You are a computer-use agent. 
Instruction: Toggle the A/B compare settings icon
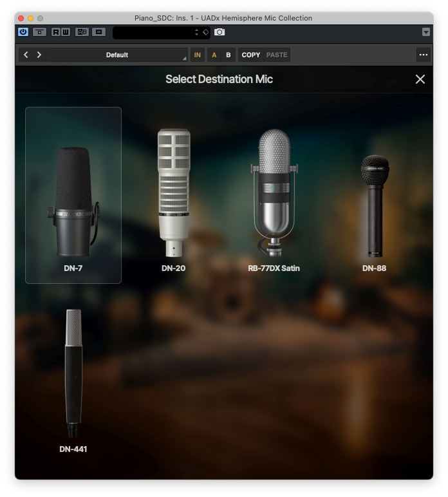tap(82, 32)
